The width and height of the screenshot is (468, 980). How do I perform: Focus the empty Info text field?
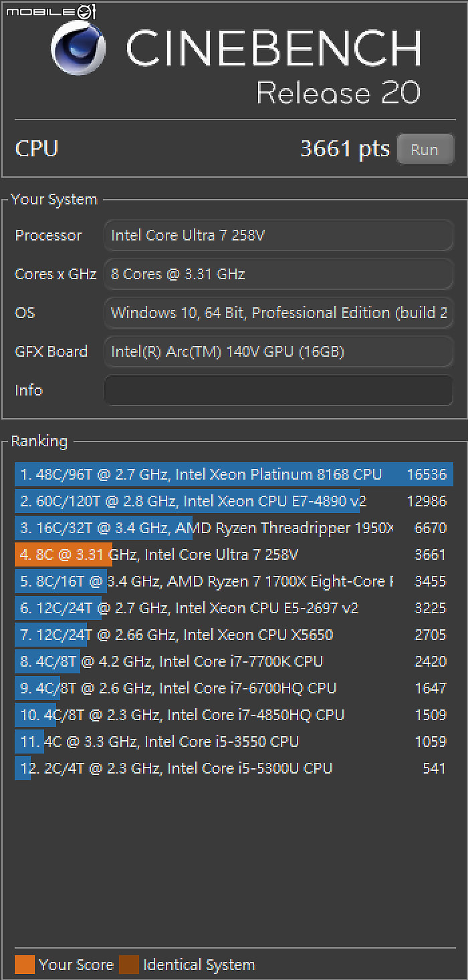pyautogui.click(x=279, y=390)
